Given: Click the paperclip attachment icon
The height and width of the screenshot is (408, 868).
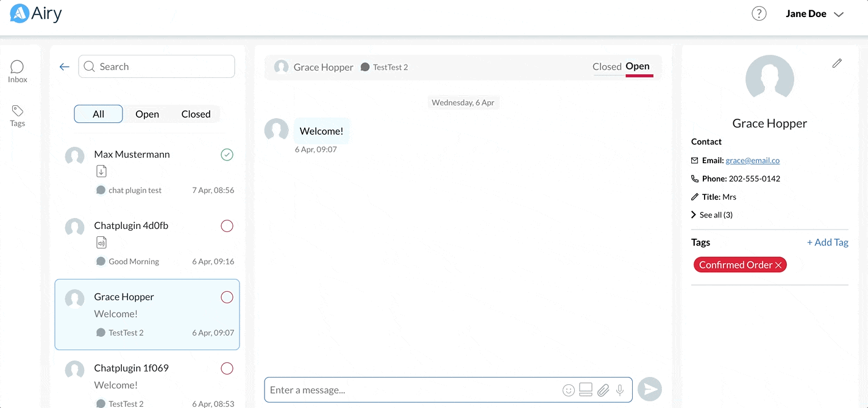Looking at the screenshot, I should (603, 390).
